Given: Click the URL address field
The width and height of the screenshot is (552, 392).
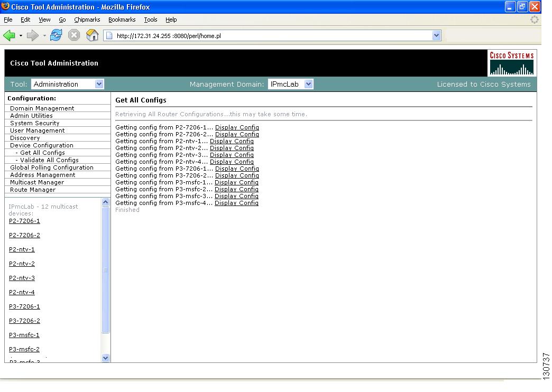Looking at the screenshot, I should point(273,35).
